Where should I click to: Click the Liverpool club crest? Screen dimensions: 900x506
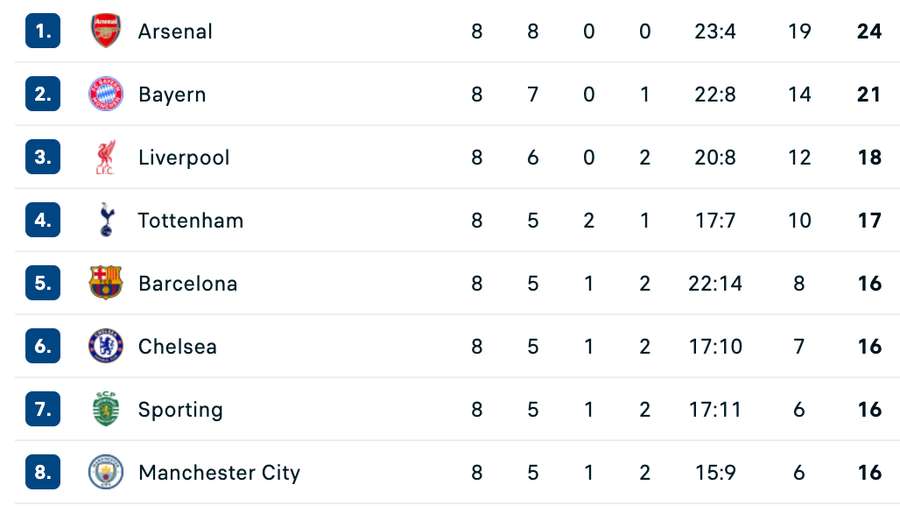pyautogui.click(x=105, y=157)
